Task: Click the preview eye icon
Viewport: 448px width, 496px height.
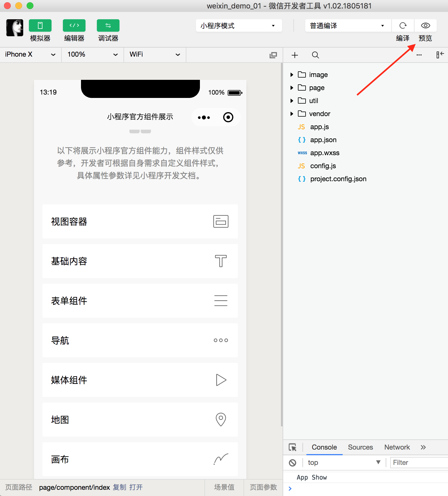Action: (x=425, y=25)
